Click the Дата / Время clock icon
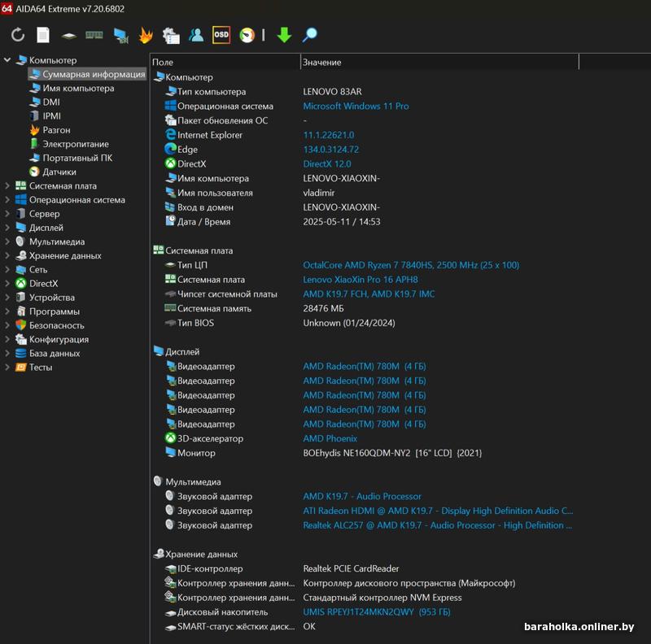Screen dimensions: 651x644 click(171, 220)
